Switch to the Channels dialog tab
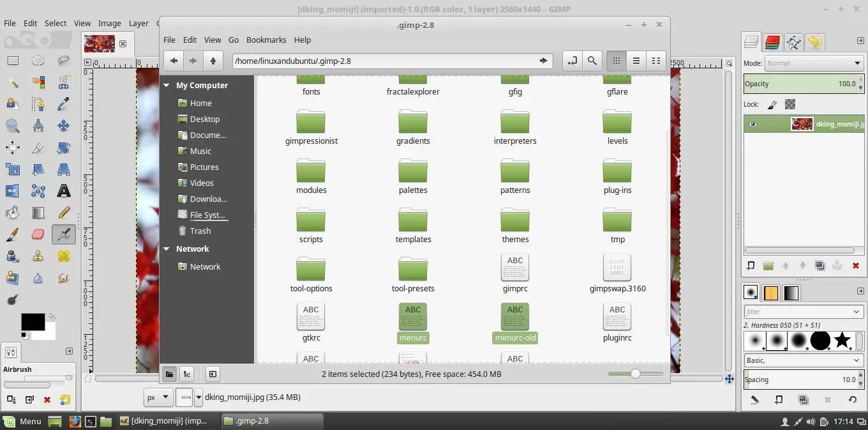 (772, 42)
